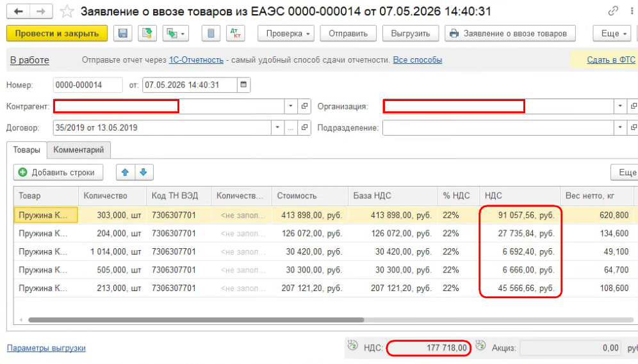Click the Сдать в ФТС link
The height and width of the screenshot is (364, 638).
click(611, 60)
